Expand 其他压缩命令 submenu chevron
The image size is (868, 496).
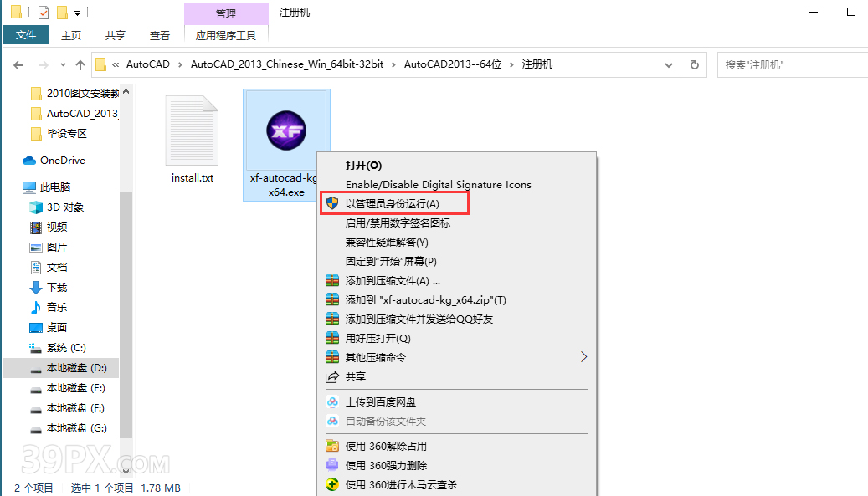pos(584,357)
